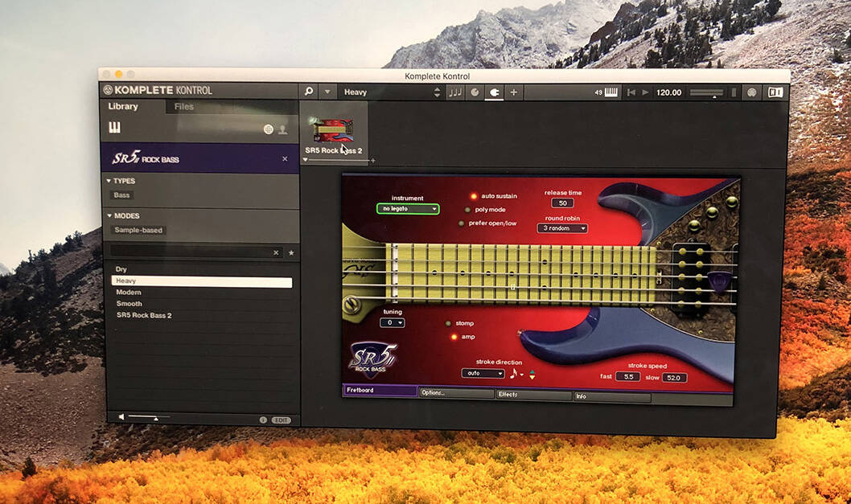This screenshot has width=851, height=504.
Task: Open the Library tab
Action: (122, 106)
